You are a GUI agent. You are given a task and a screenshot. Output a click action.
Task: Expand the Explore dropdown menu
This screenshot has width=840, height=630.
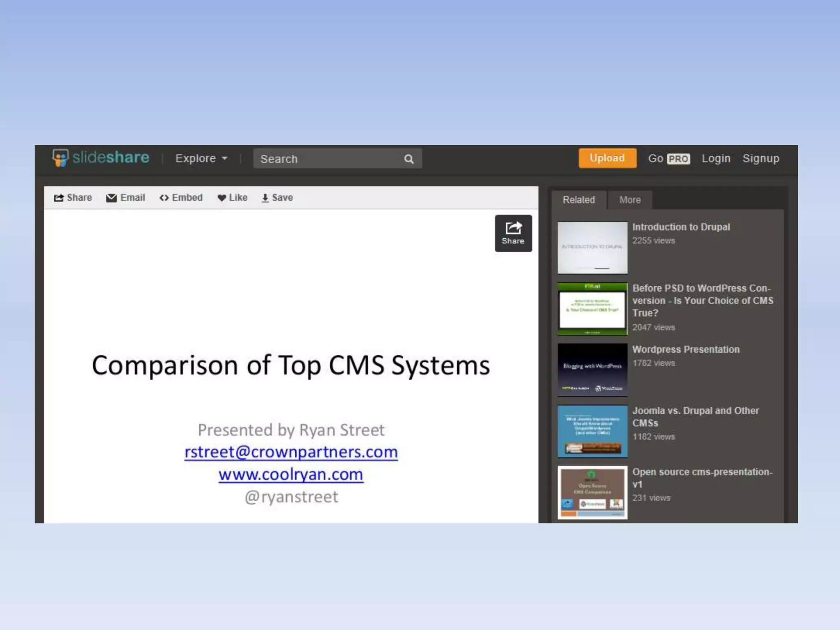201,159
